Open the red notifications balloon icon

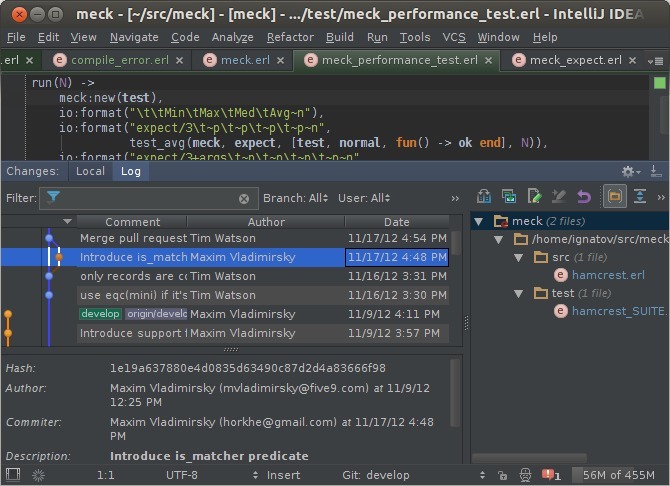tap(551, 475)
